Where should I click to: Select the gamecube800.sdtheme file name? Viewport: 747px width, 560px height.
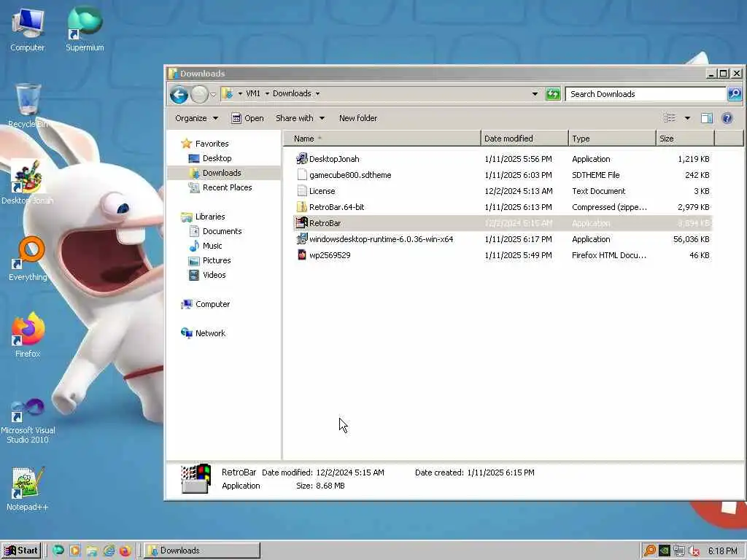point(350,175)
